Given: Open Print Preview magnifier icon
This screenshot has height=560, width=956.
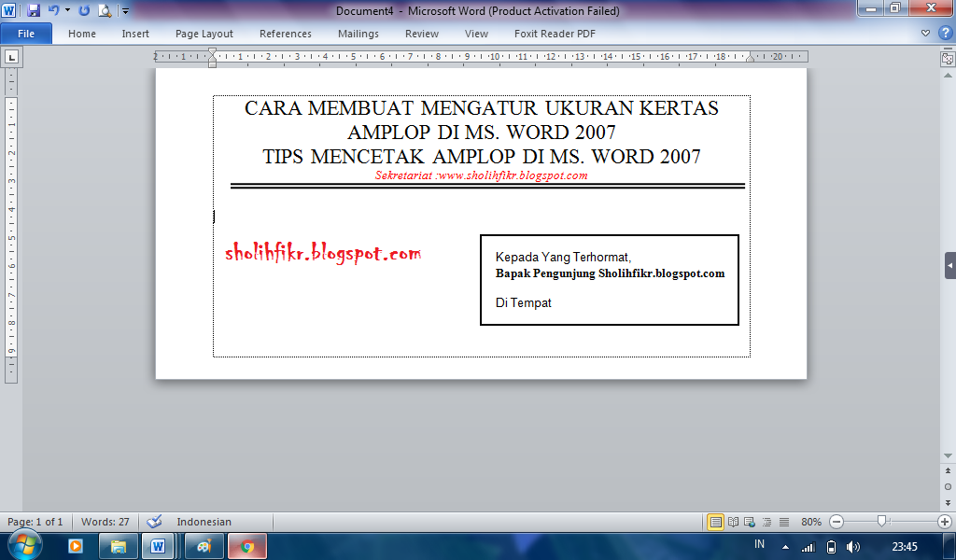Looking at the screenshot, I should 105,10.
